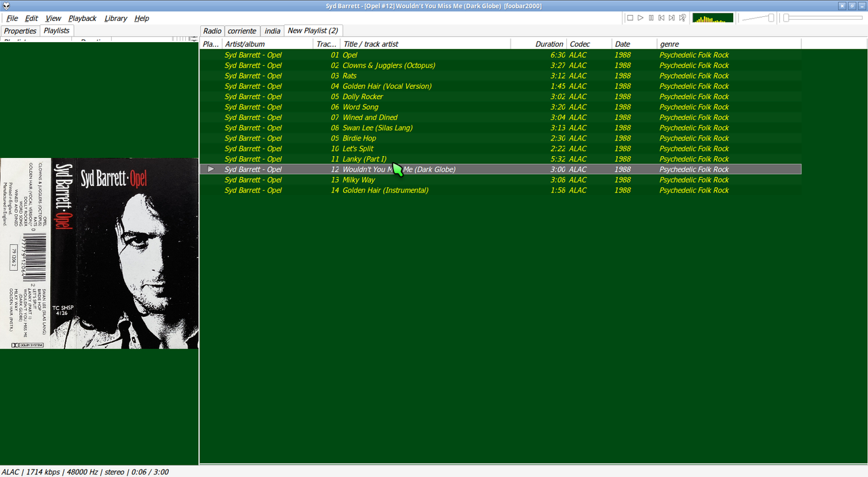Select the Playlists panel tab
This screenshot has width=868, height=477.
pyautogui.click(x=56, y=31)
